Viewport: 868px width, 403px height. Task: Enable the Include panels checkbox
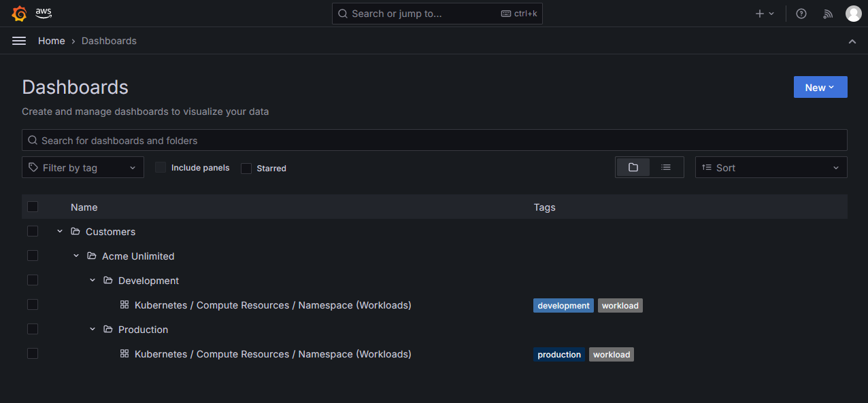[161, 167]
